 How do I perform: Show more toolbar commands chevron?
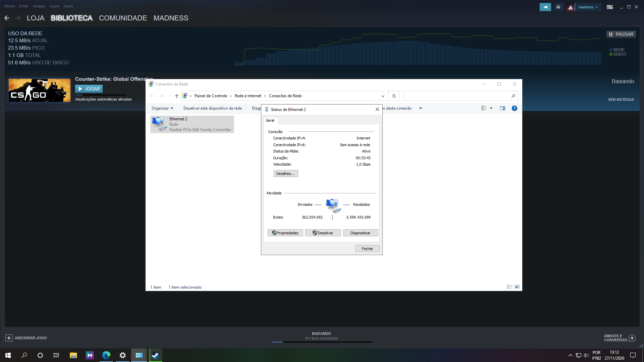point(420,108)
